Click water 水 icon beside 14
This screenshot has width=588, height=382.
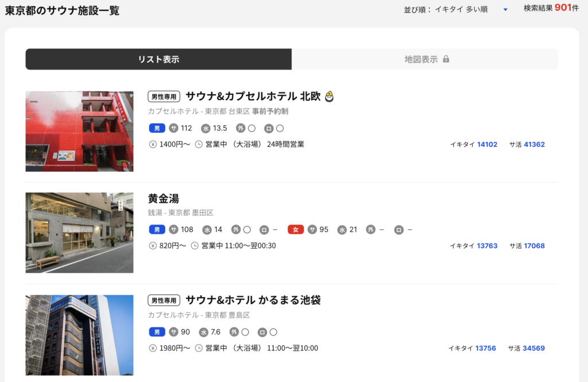[207, 230]
